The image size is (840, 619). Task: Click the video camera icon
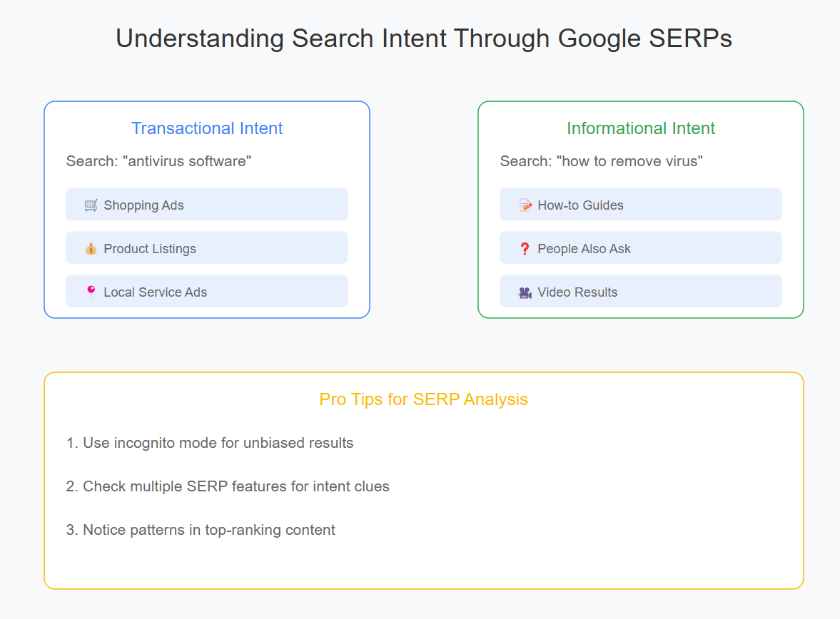click(525, 292)
